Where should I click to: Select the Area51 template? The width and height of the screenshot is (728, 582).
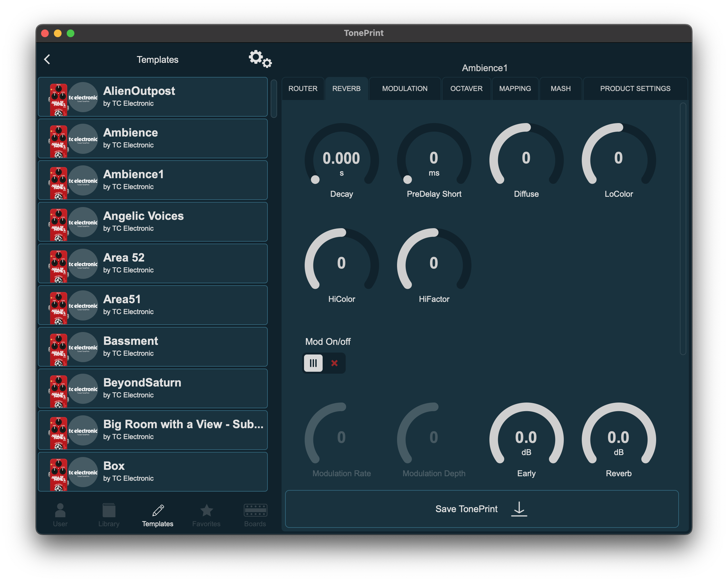[153, 305]
